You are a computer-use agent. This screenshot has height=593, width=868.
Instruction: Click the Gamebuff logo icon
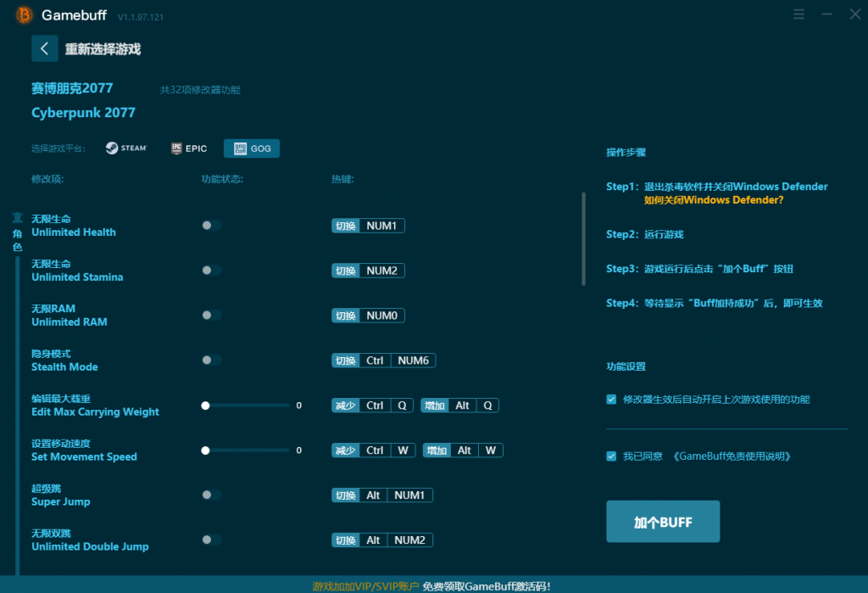pos(25,15)
